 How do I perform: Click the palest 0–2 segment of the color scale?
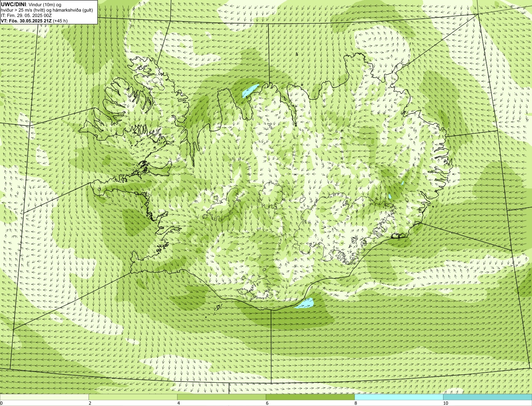pos(44,397)
